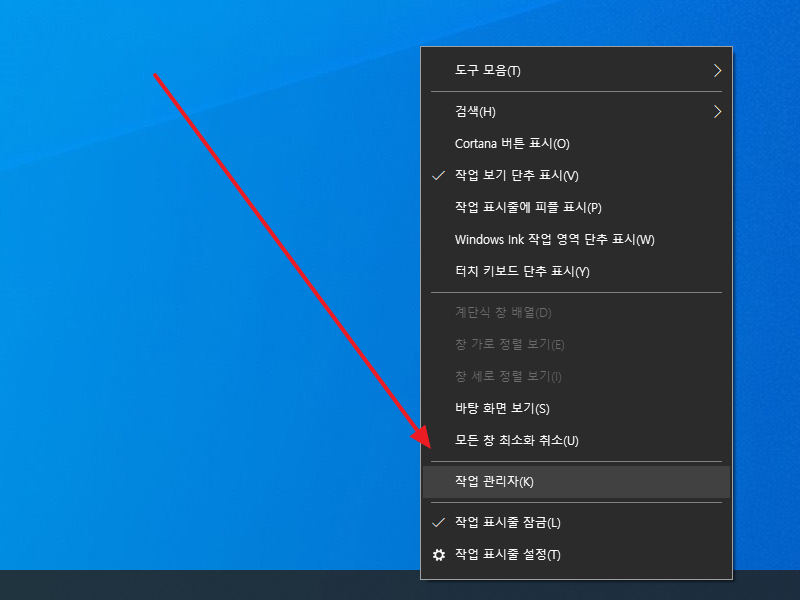The image size is (800, 600).
Task: Choose 모든 창 최소화 취소(U)
Action: point(577,440)
